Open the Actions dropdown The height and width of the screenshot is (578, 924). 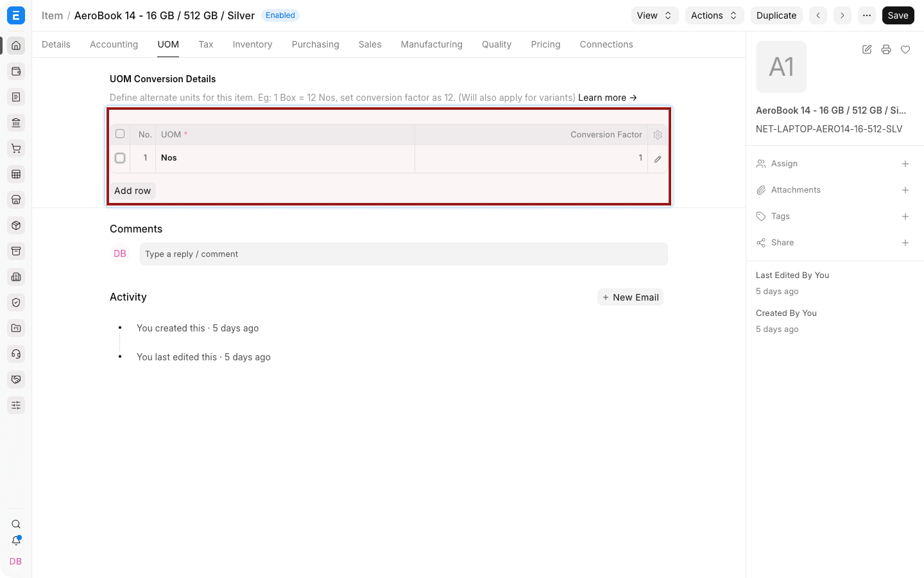pos(714,15)
